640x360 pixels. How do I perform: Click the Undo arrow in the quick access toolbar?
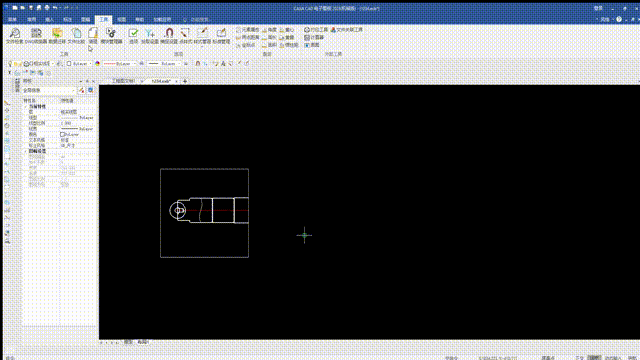[55, 8]
